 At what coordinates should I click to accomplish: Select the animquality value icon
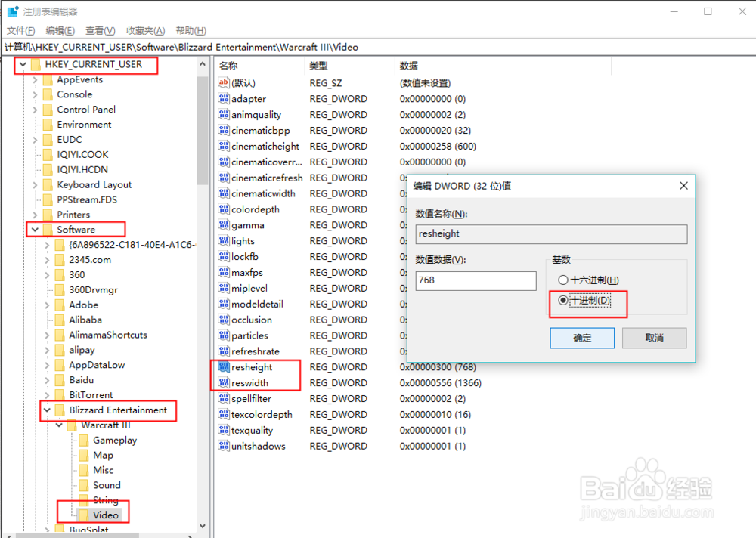[x=224, y=114]
